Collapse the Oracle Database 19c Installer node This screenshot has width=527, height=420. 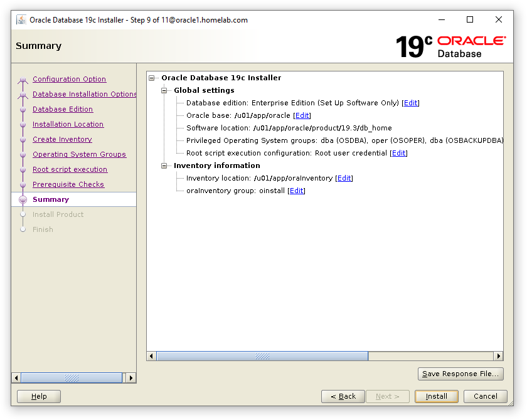pyautogui.click(x=152, y=78)
